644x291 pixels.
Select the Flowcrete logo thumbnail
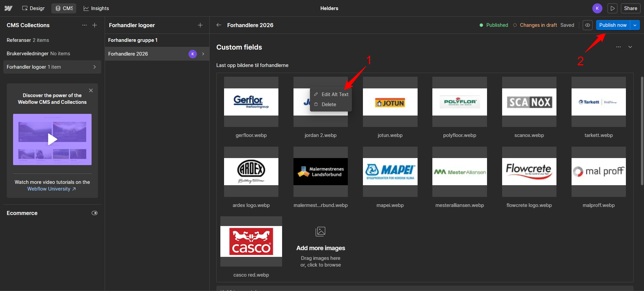[529, 172]
